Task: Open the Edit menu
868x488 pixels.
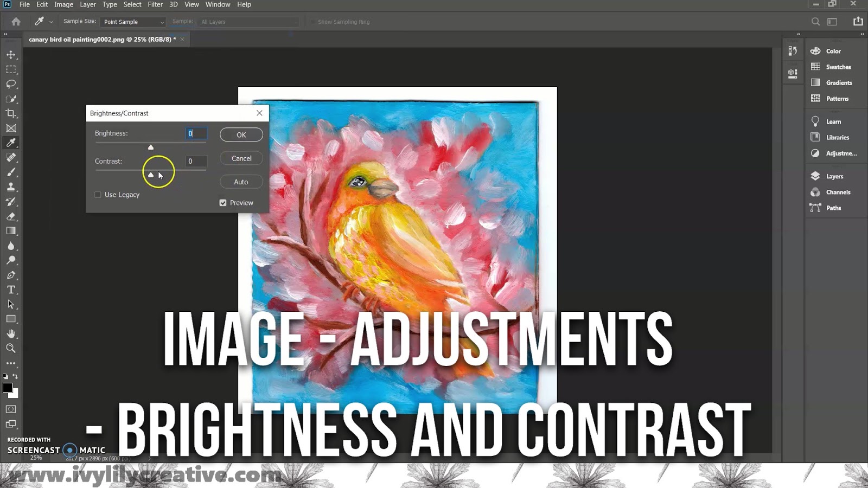Action: click(x=42, y=4)
